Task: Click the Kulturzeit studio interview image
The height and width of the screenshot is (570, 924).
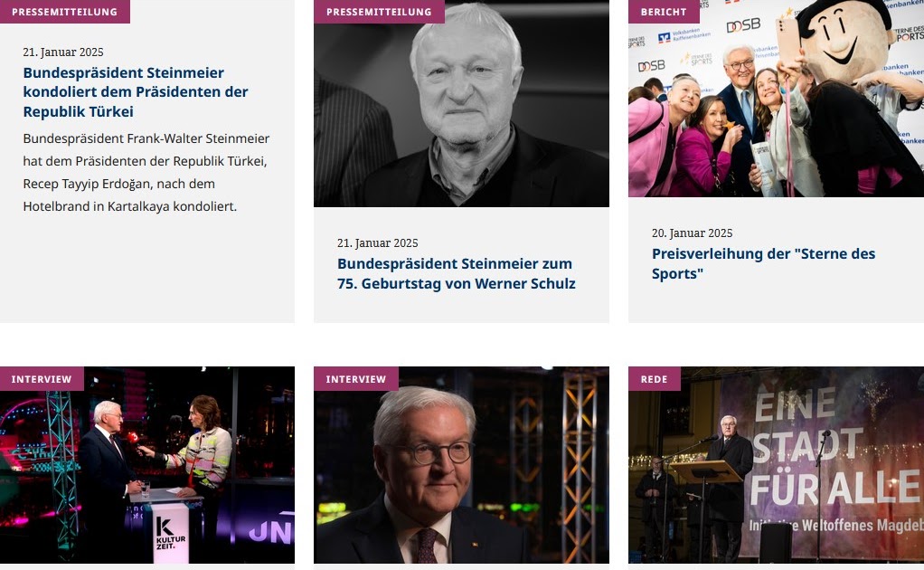Action: (x=147, y=465)
